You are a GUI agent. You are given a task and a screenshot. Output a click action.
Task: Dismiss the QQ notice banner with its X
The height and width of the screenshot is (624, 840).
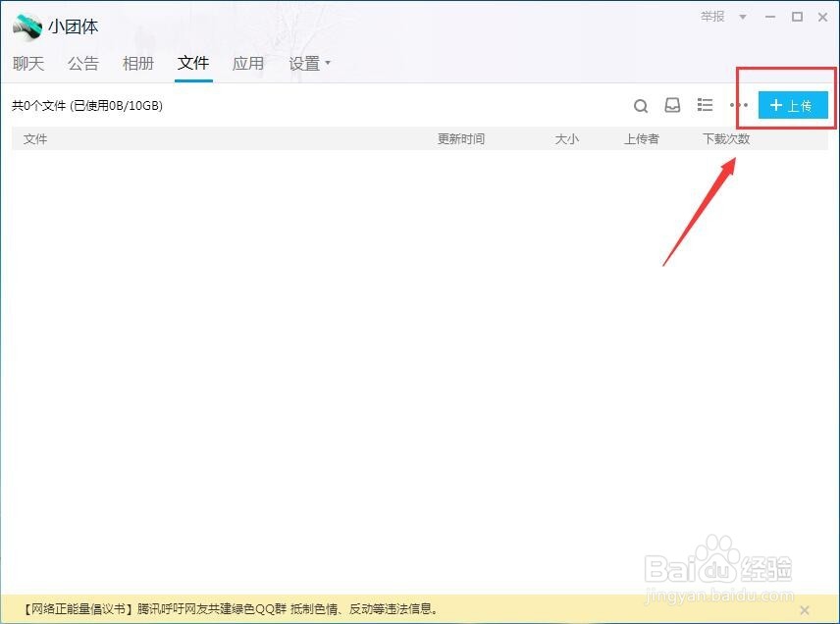pyautogui.click(x=806, y=609)
